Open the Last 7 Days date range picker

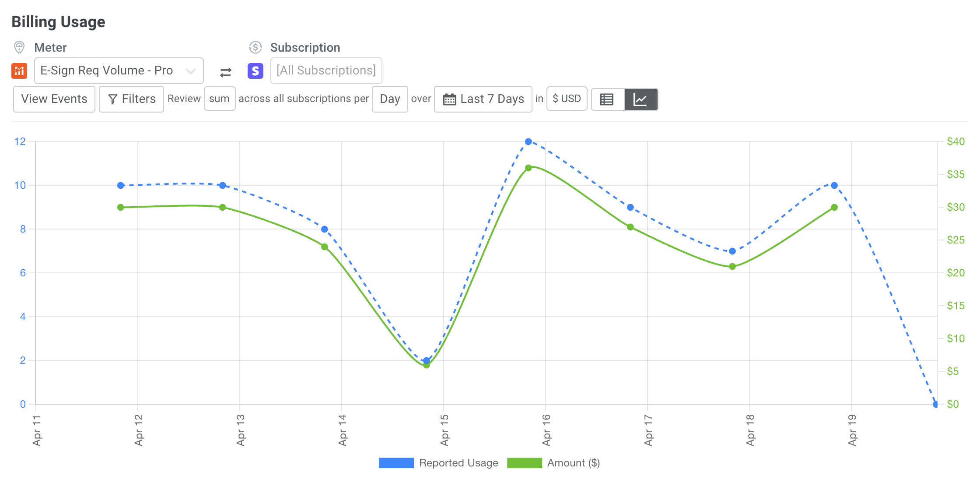[x=483, y=99]
